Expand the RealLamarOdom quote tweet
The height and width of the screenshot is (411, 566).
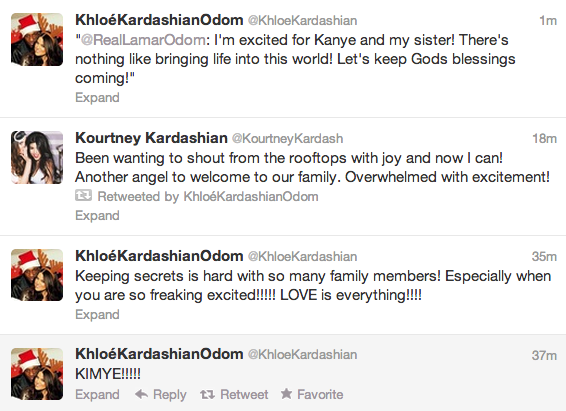point(97,98)
